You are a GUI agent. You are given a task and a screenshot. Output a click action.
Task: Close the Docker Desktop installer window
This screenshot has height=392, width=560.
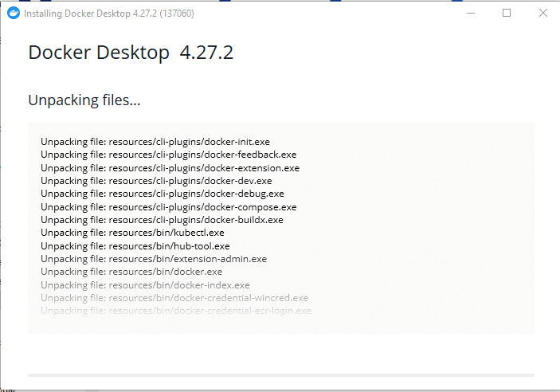[x=542, y=14]
